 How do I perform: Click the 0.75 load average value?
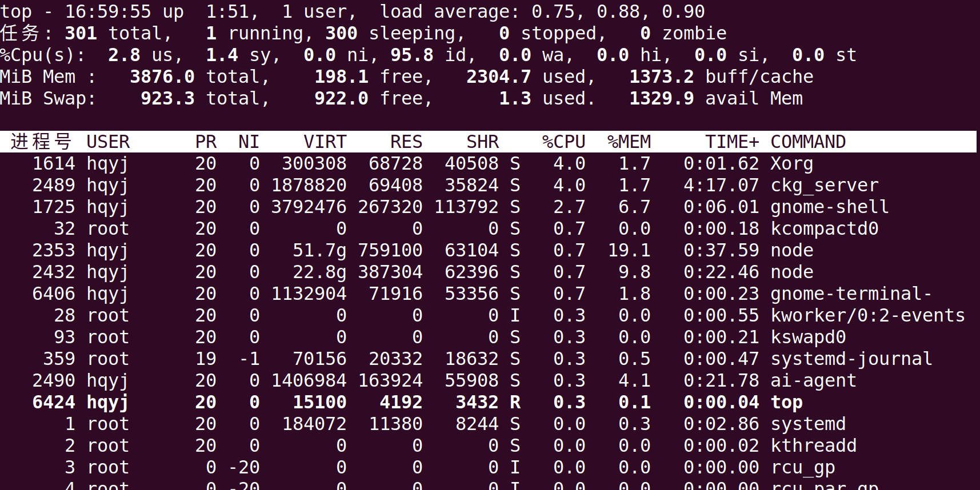[x=553, y=11]
